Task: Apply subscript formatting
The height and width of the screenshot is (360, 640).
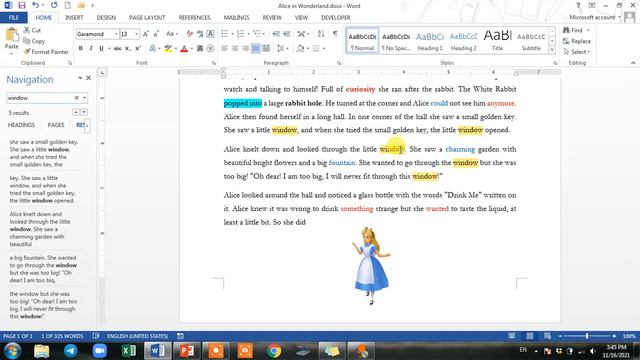Action: tap(128, 49)
